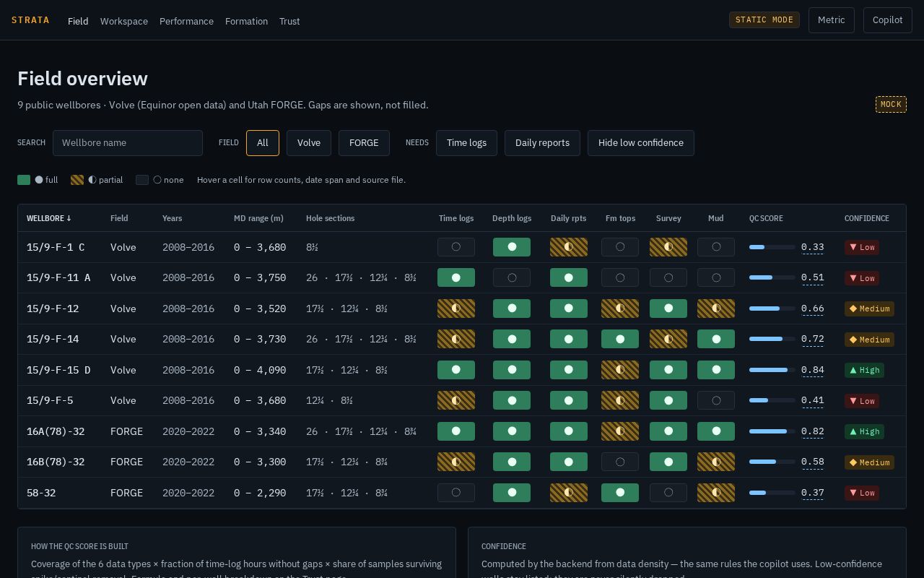This screenshot has height=578, width=924.
Task: Click Daily rpts cell for 15/9-F-1 C
Action: click(x=569, y=247)
